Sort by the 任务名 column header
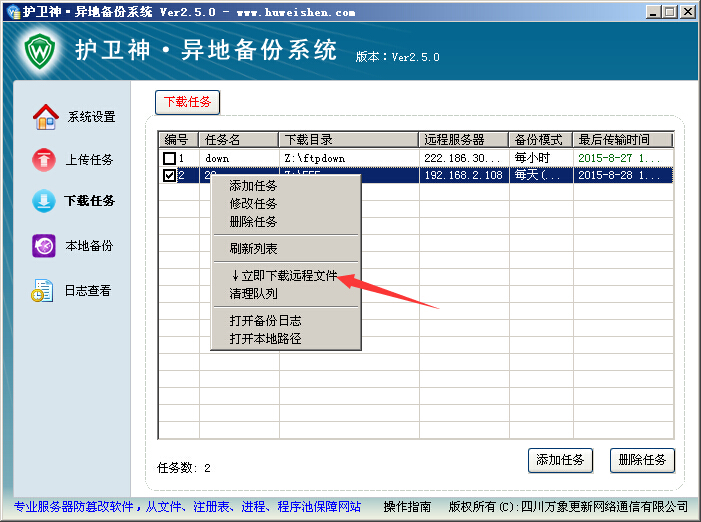701x522 pixels. pos(239,139)
